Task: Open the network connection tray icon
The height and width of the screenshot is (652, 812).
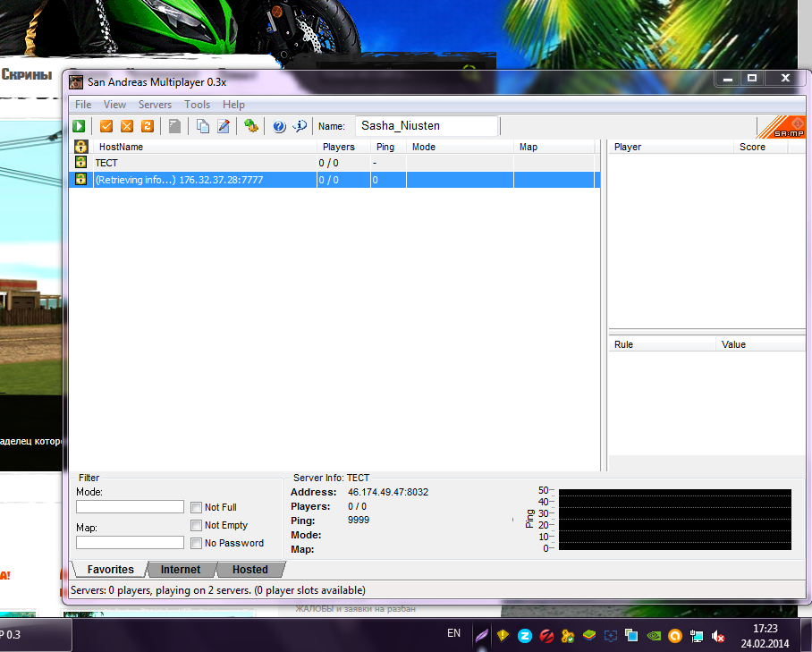Action: 697,636
